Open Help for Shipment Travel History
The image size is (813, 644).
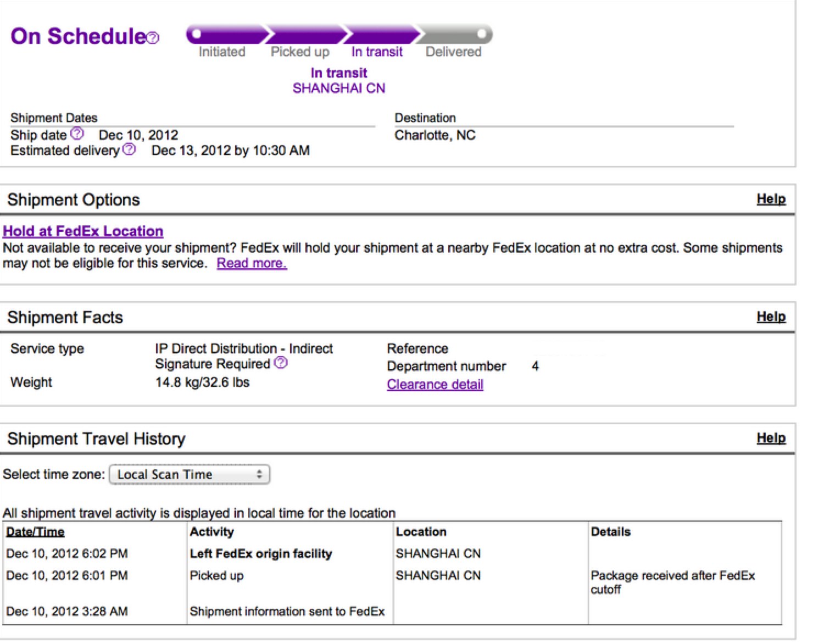pyautogui.click(x=771, y=438)
